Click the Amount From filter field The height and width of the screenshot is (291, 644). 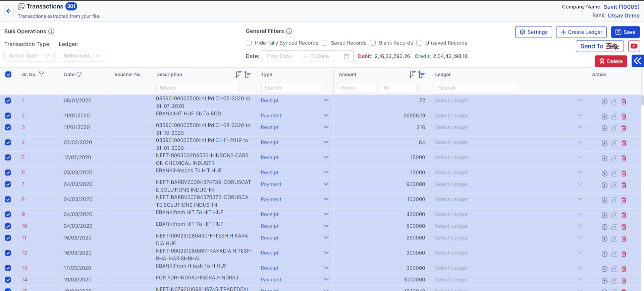357,88
